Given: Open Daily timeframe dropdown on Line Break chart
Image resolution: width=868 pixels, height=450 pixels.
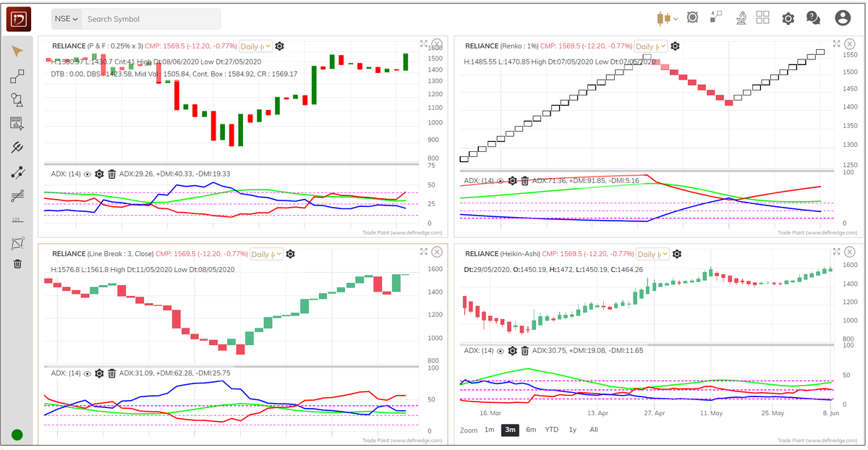Looking at the screenshot, I should pos(266,254).
